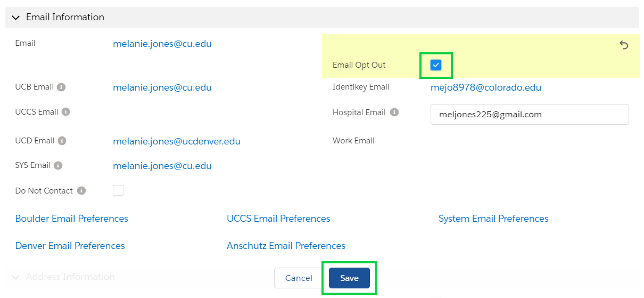
Task: Open the Identikey Email mejo8978@colorado.edu link
Action: 486,87
